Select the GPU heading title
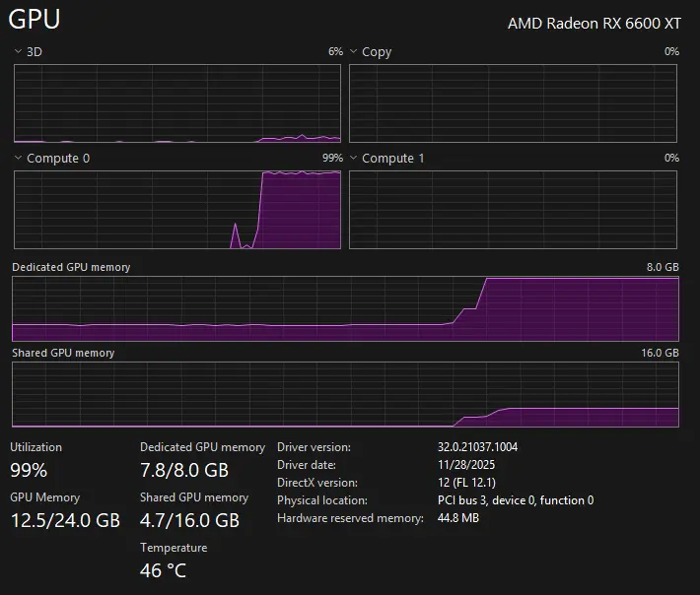 (34, 19)
